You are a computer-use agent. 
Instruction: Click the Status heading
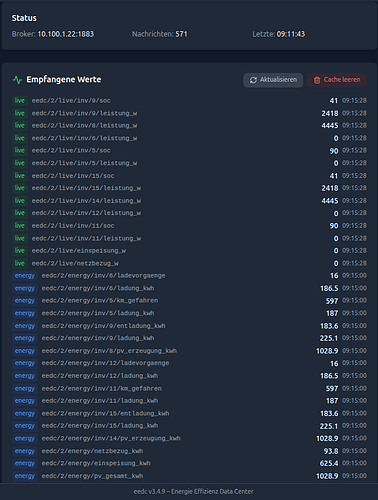click(x=24, y=18)
